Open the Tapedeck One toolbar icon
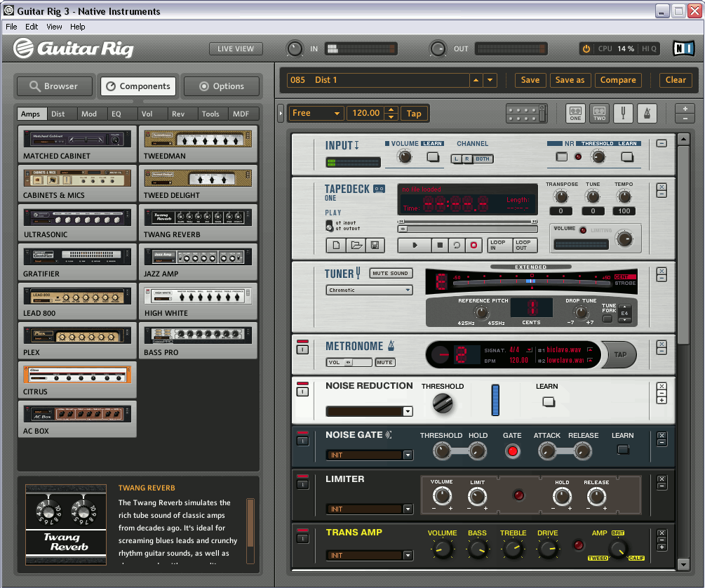 click(575, 113)
